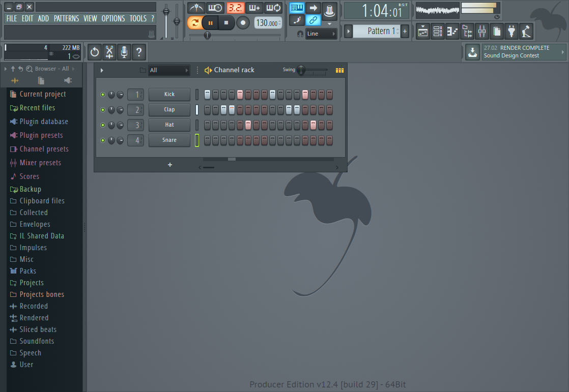Click the + button to add a new channel
Screen dimensions: 569x392
click(169, 165)
